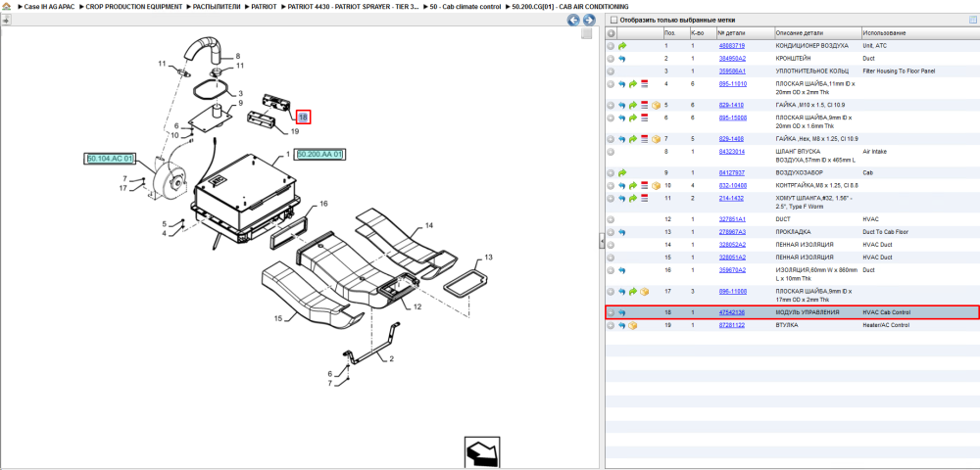980x470 pixels.
Task: Click the panel options icon at the far right of the parts list header
Action: pyautogui.click(x=972, y=20)
